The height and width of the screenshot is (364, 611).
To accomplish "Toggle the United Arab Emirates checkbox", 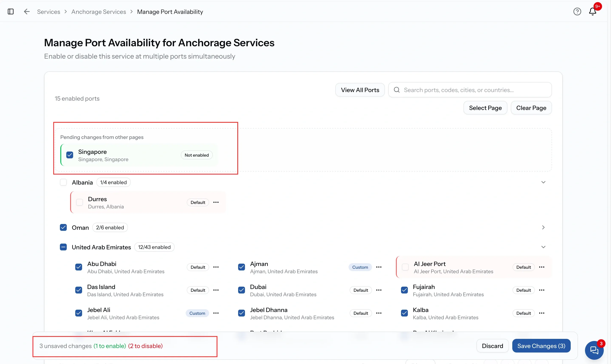I will tap(63, 247).
